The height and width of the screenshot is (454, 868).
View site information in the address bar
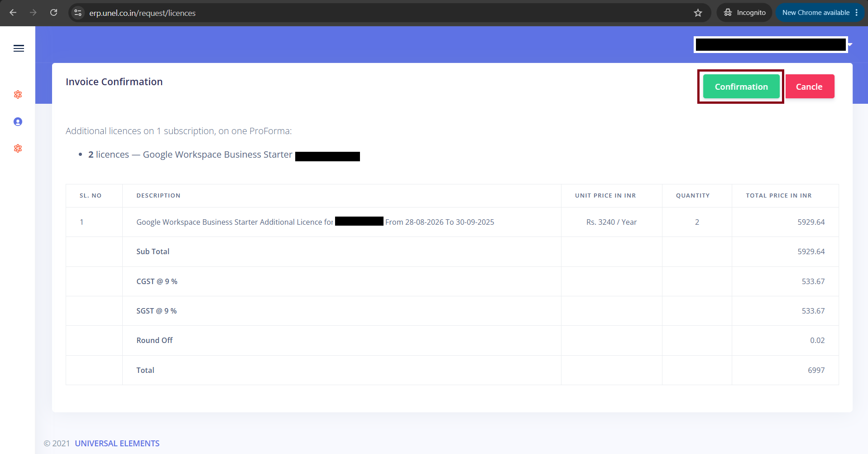coord(78,13)
